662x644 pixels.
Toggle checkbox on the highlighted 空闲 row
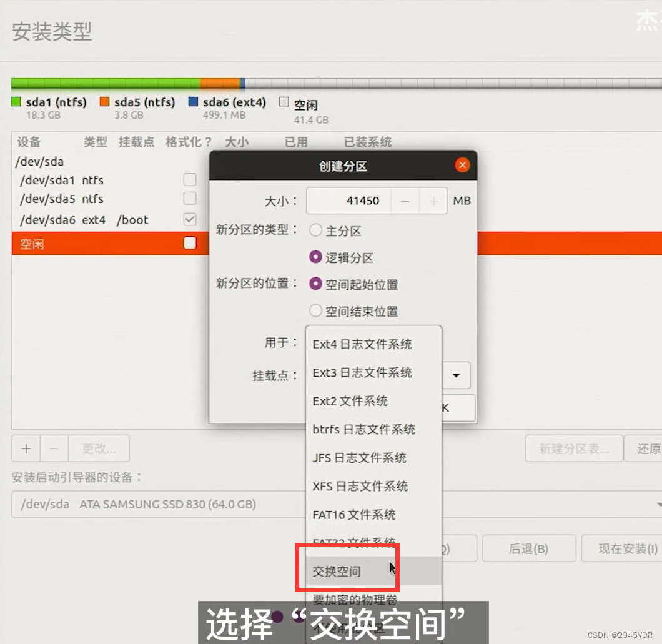click(190, 243)
